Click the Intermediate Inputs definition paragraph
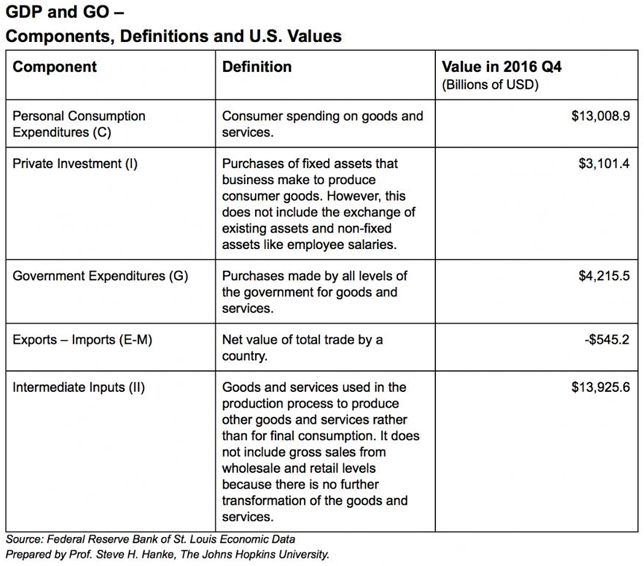The width and height of the screenshot is (644, 566). (x=321, y=452)
